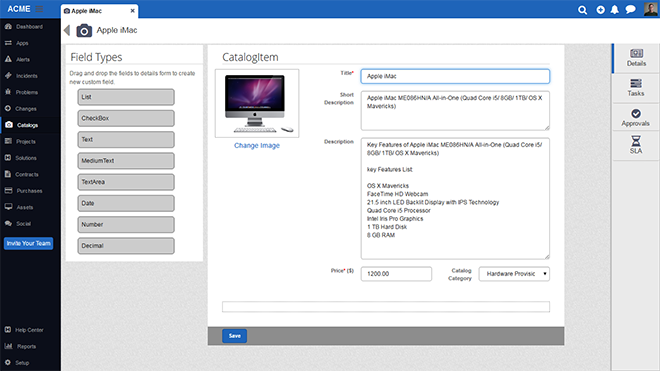
Task: Select the Date field type
Action: point(126,203)
